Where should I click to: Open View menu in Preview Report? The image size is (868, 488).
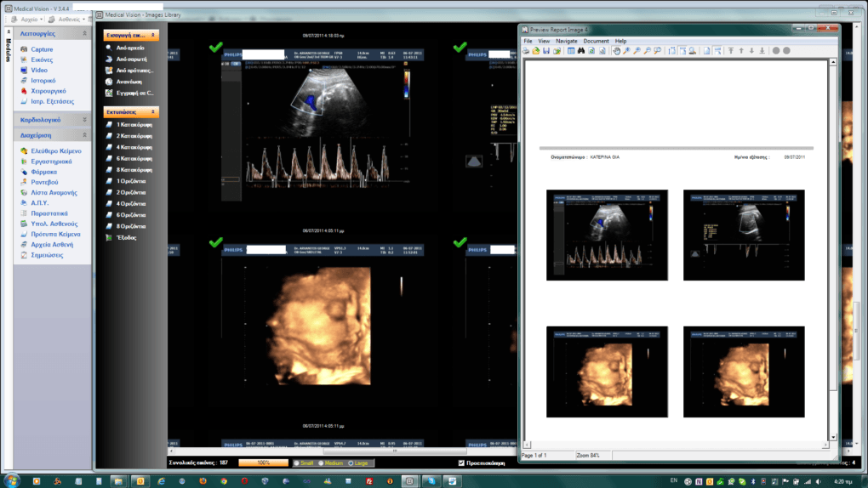pos(544,41)
